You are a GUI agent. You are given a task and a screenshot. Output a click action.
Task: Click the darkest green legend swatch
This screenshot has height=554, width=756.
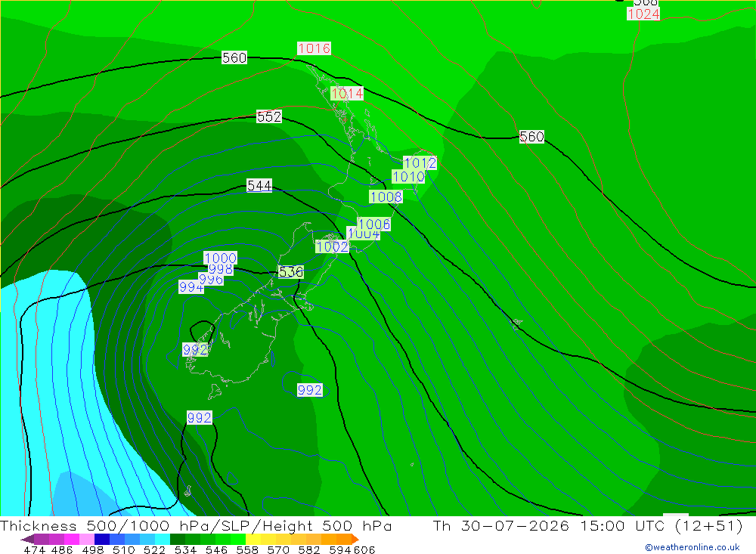pyautogui.click(x=178, y=539)
